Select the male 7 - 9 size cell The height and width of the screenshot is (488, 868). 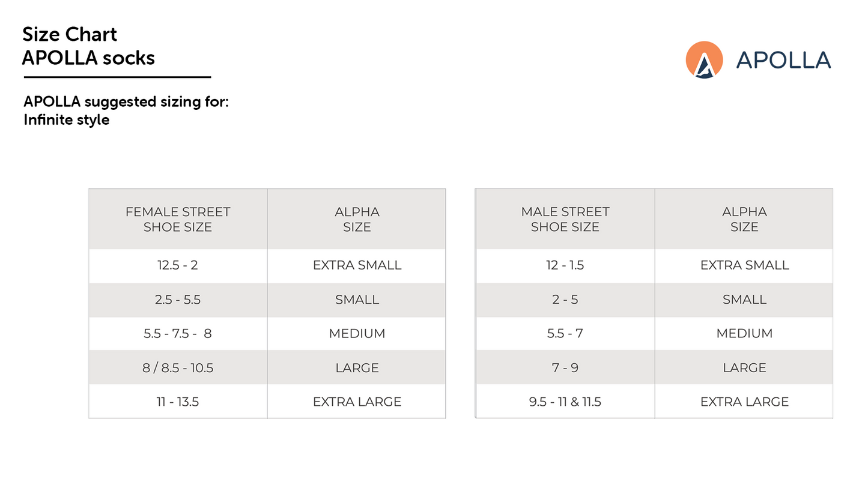[565, 367]
